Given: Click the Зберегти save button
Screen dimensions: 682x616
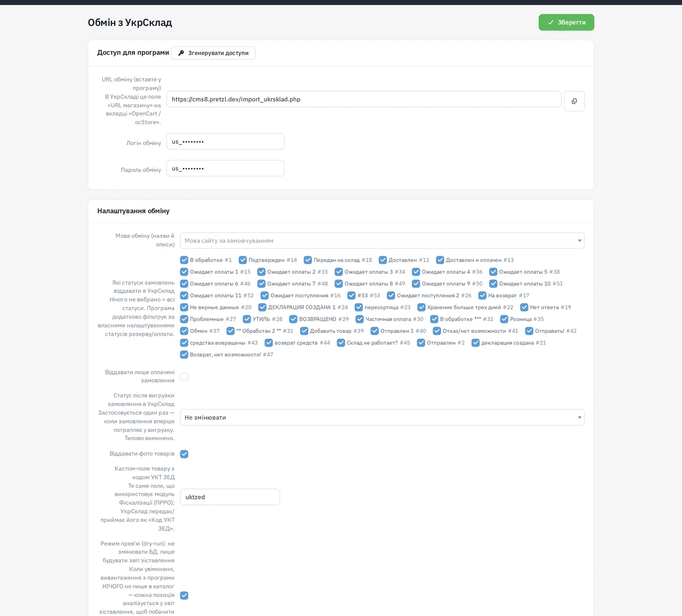Looking at the screenshot, I should (x=566, y=22).
